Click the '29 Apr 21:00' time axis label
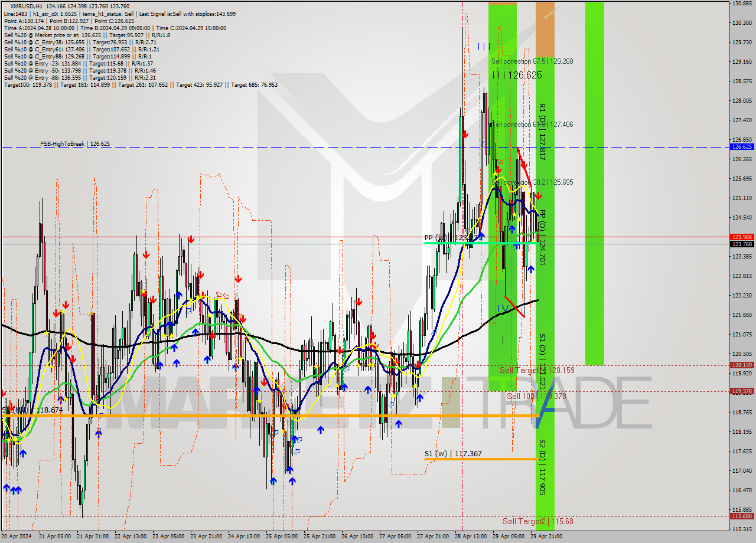This screenshot has height=543, width=756. pos(546,537)
